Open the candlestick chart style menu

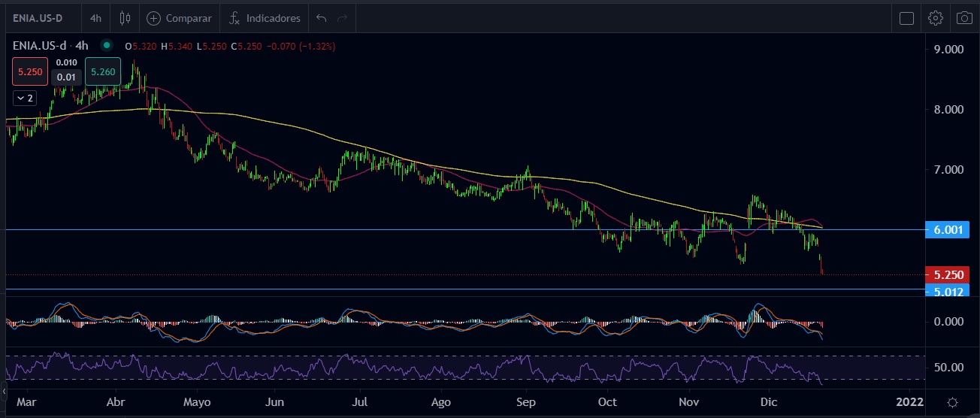[x=126, y=17]
